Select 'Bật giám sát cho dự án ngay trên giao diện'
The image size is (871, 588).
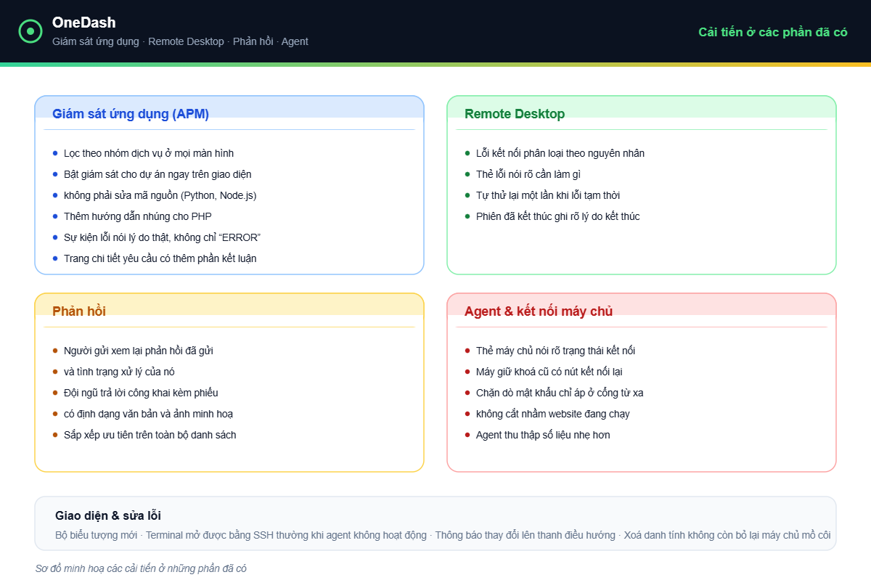coord(158,174)
